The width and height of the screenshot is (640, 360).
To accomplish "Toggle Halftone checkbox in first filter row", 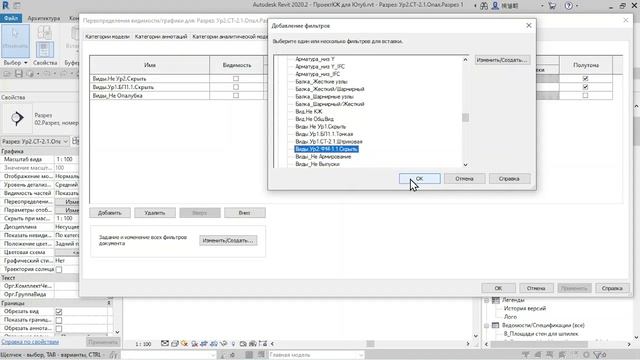I will click(x=586, y=78).
